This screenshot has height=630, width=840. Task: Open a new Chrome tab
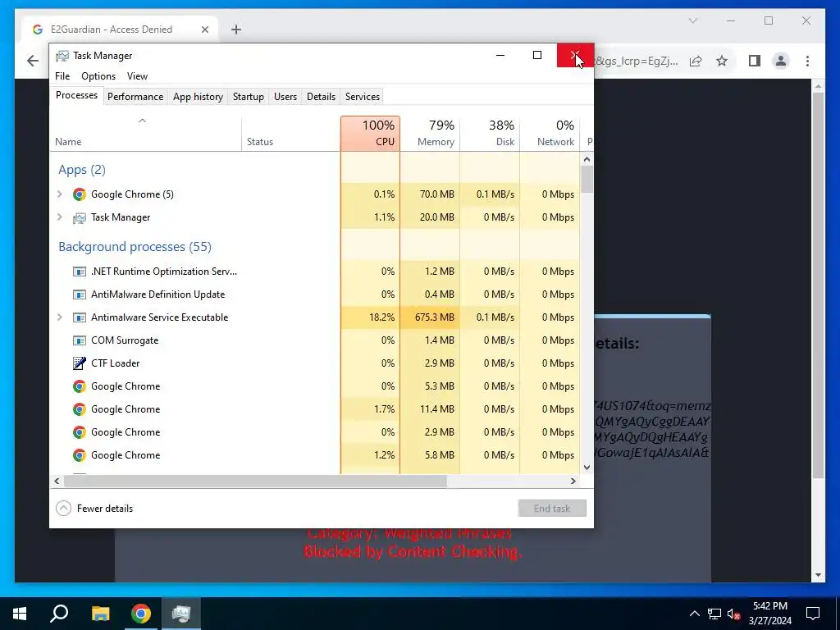point(236,30)
